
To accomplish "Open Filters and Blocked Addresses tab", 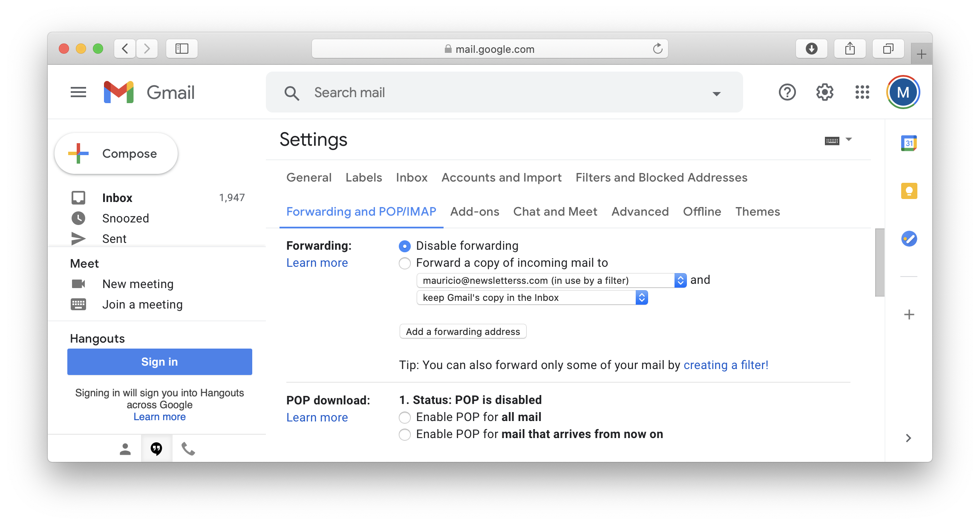I will point(661,177).
